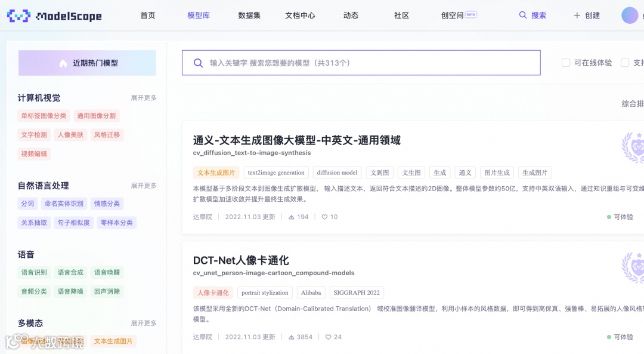Image resolution: width=644 pixels, height=354 pixels.
Task: Click the 人像卡通化 orange tag
Action: (213, 293)
